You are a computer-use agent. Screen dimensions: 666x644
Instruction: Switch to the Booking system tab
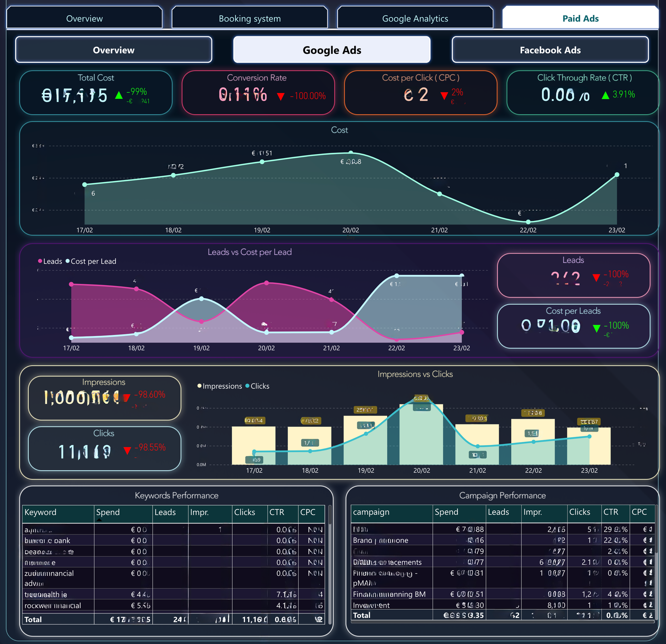click(250, 18)
